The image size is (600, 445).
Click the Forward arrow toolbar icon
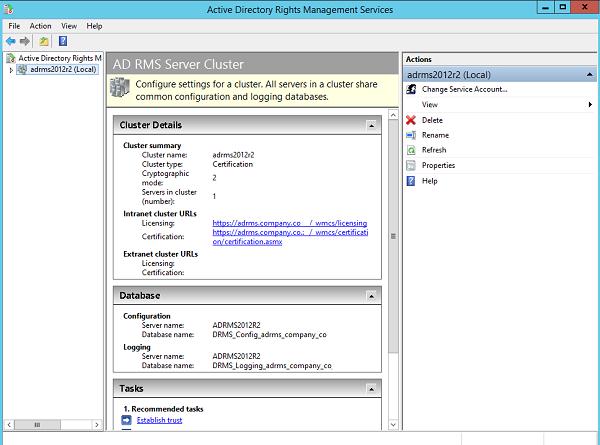click(24, 41)
